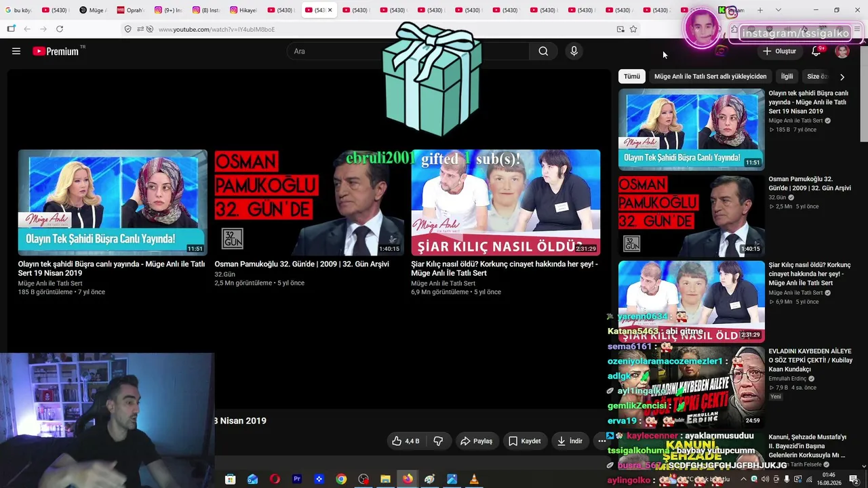Open sidebar thumbnail 'Olayın Tek Şahidi Büşra'
This screenshot has width=868, height=488.
pyautogui.click(x=692, y=129)
